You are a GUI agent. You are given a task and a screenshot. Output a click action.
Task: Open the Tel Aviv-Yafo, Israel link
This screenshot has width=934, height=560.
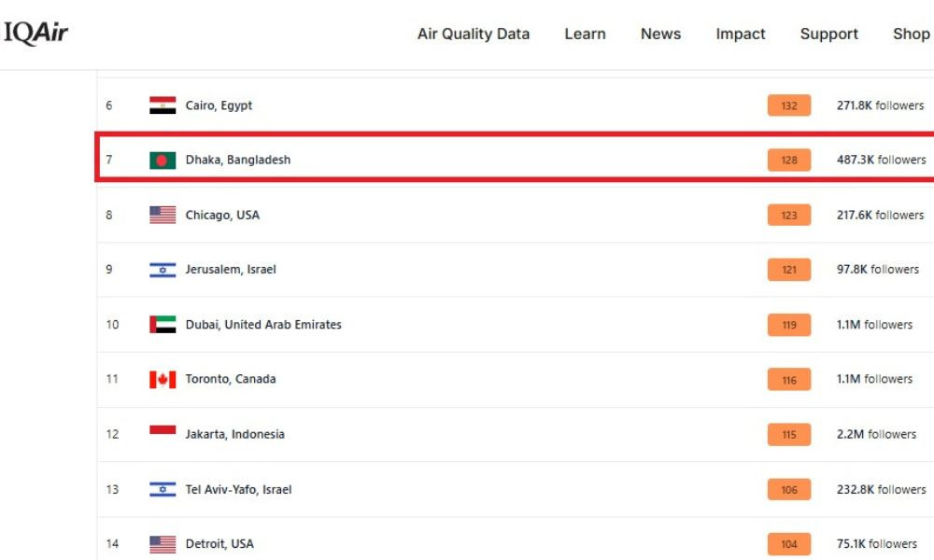click(238, 489)
